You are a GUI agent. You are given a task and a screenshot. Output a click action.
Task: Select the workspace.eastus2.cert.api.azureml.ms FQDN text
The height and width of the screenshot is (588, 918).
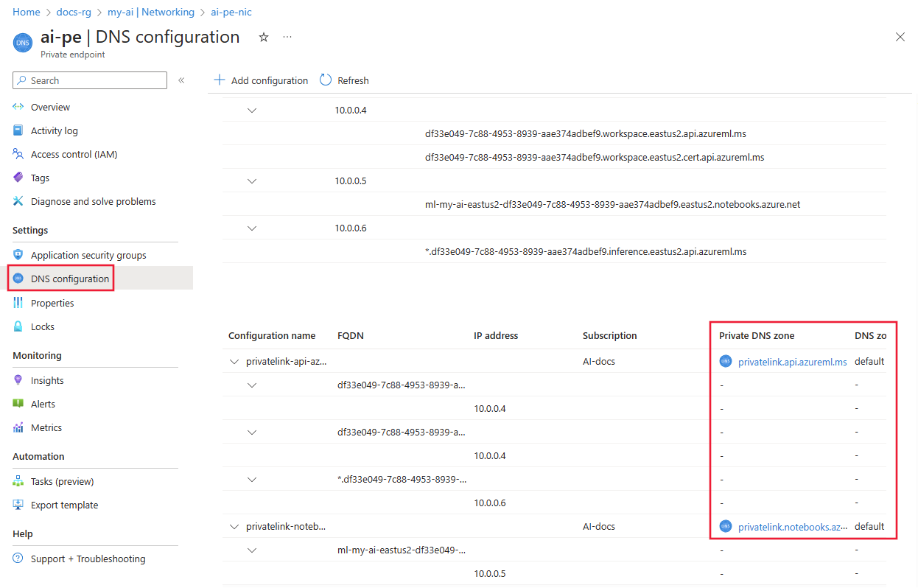coord(595,157)
